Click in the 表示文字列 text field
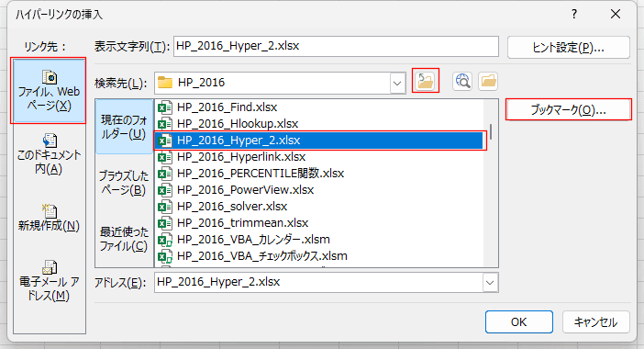Viewport: 644px width, 349px height. (336, 46)
